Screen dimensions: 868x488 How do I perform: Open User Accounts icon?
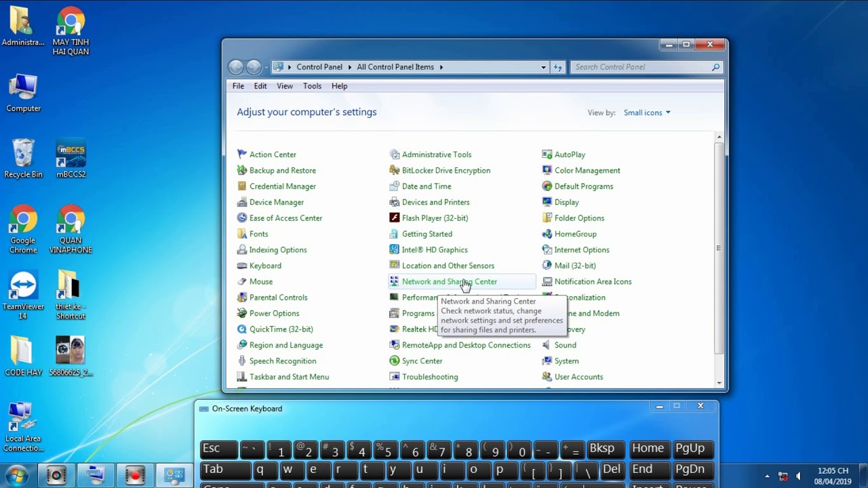(x=547, y=377)
